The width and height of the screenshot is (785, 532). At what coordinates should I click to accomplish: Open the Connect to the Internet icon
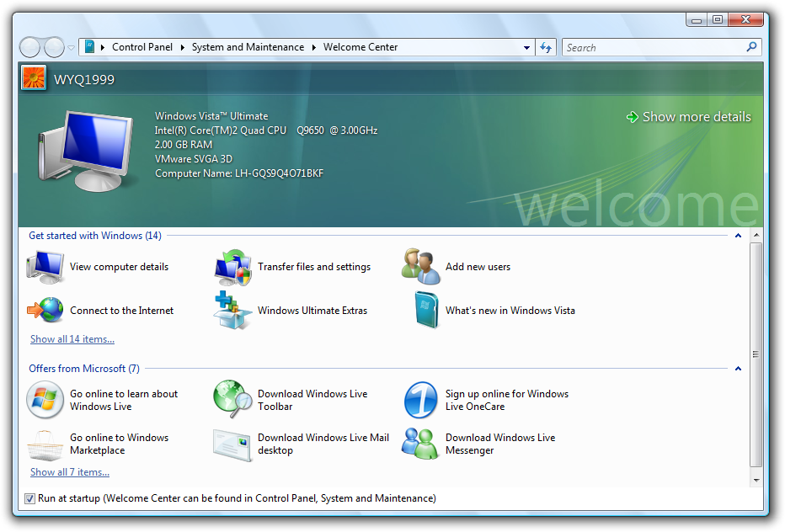click(x=45, y=311)
